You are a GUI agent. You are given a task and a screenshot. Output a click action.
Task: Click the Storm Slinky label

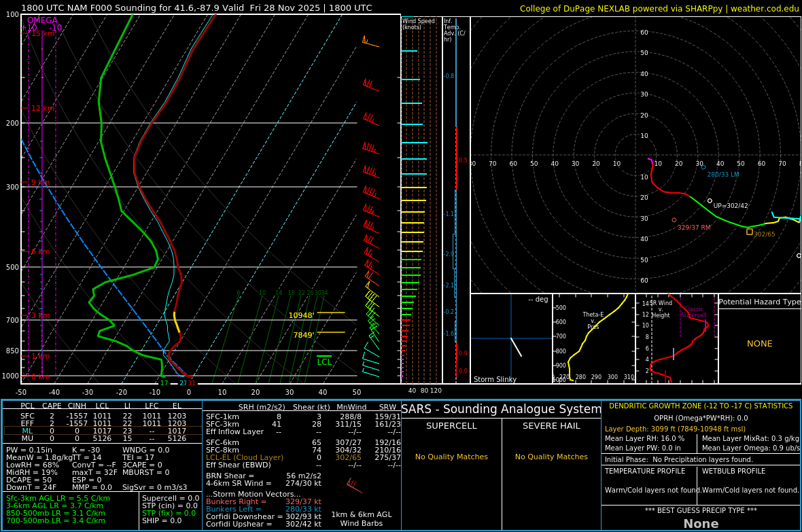495,379
